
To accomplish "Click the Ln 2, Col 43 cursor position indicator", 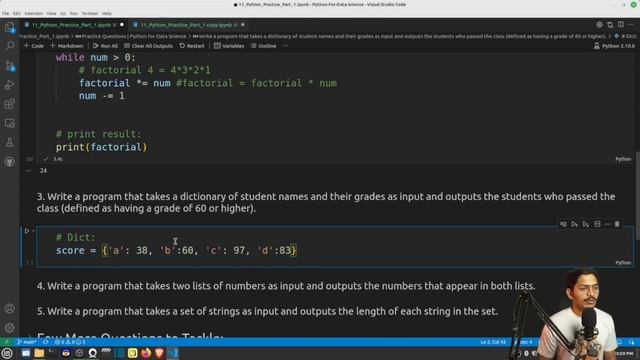I will (493, 342).
